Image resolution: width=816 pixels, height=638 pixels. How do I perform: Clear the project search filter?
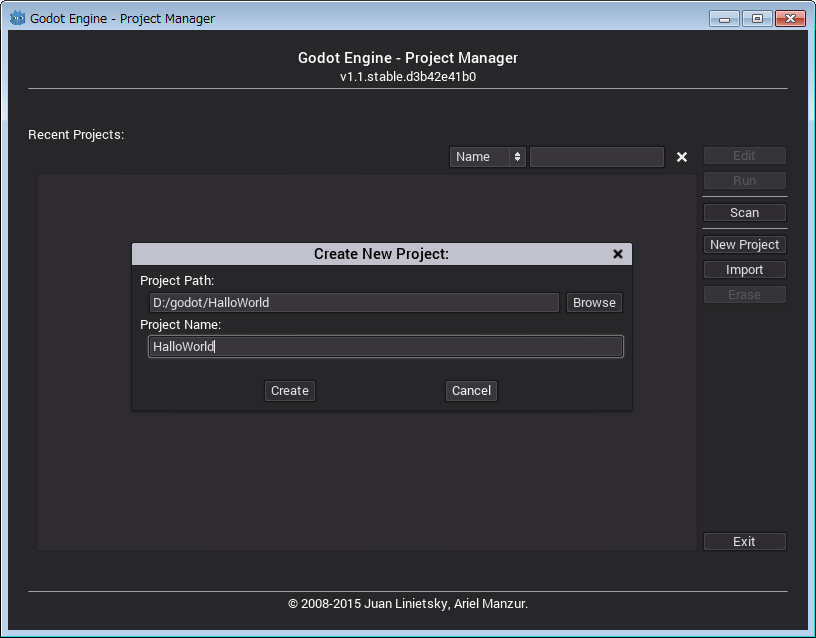coord(682,157)
